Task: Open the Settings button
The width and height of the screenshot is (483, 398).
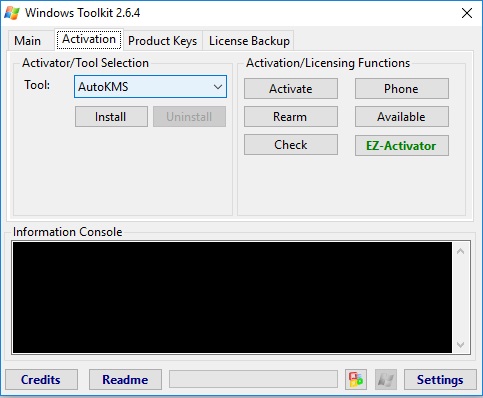Action: pyautogui.click(x=440, y=380)
